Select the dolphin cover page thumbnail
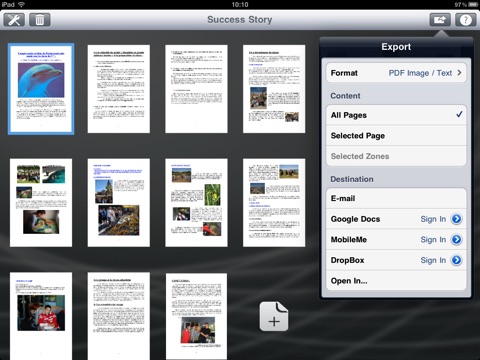 pos(41,89)
